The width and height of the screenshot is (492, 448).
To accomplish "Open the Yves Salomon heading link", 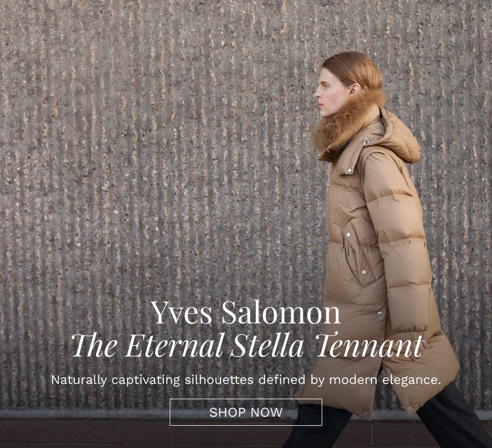I will click(245, 313).
